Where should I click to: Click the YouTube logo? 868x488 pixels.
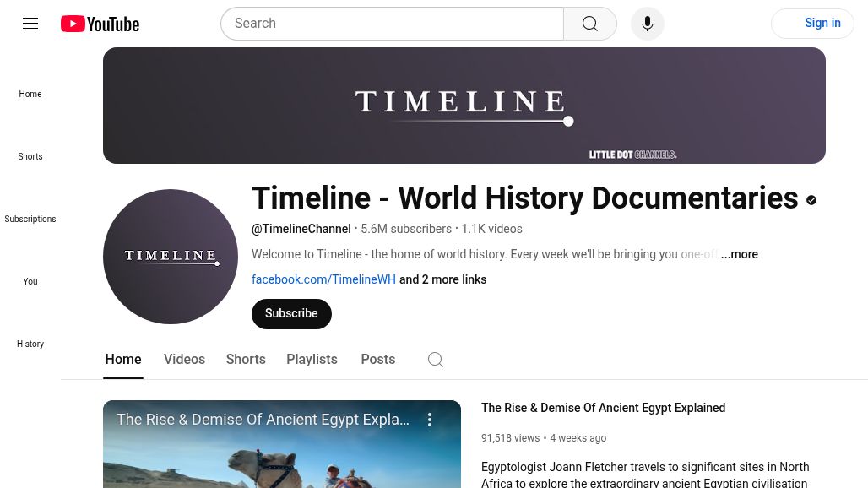(x=100, y=24)
